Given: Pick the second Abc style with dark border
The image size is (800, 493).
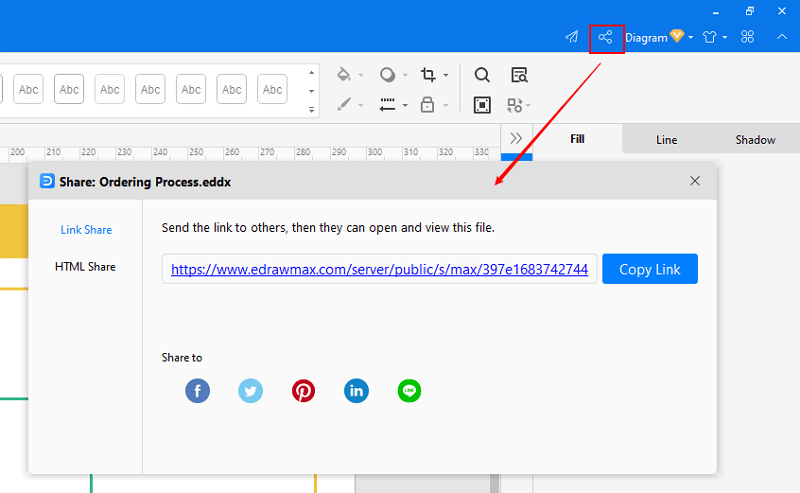Looking at the screenshot, I should point(69,89).
